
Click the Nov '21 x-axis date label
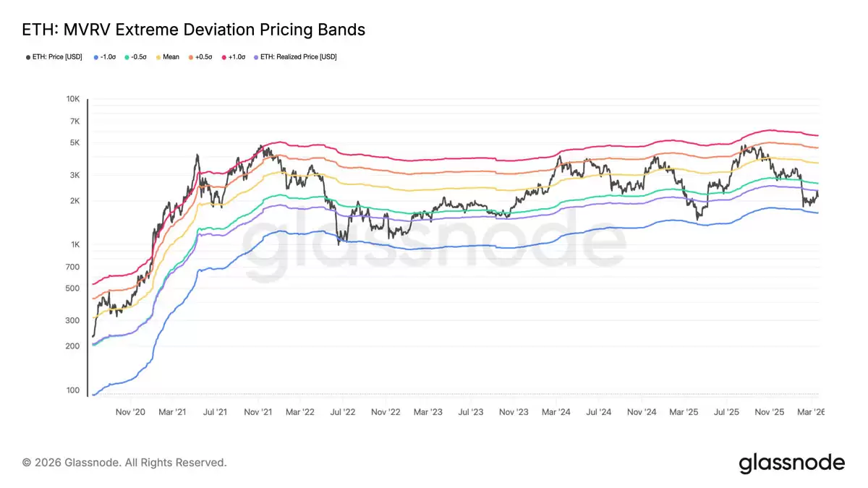[x=258, y=412]
